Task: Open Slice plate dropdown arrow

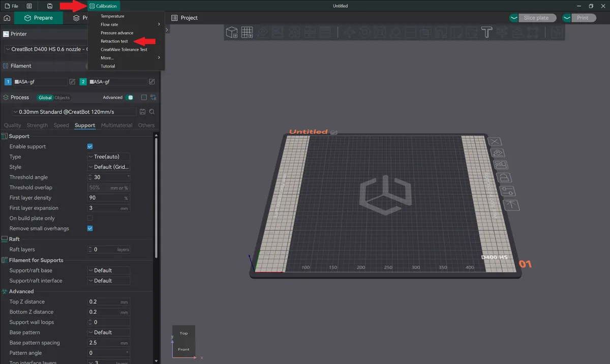Action: pos(514,18)
